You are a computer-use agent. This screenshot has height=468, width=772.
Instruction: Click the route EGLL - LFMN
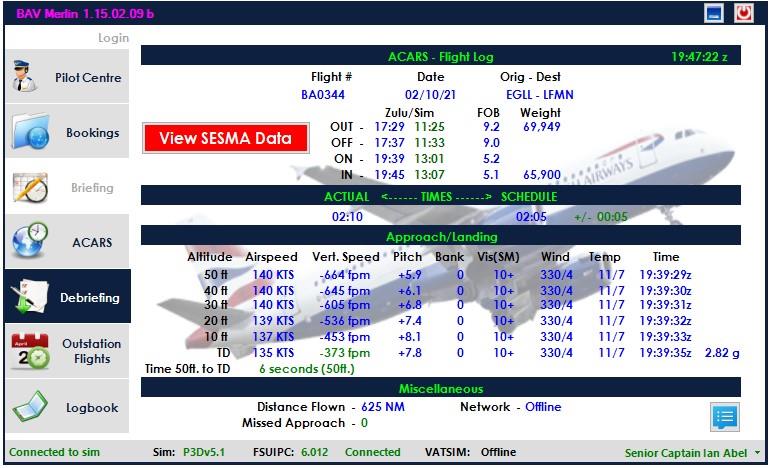[540, 95]
